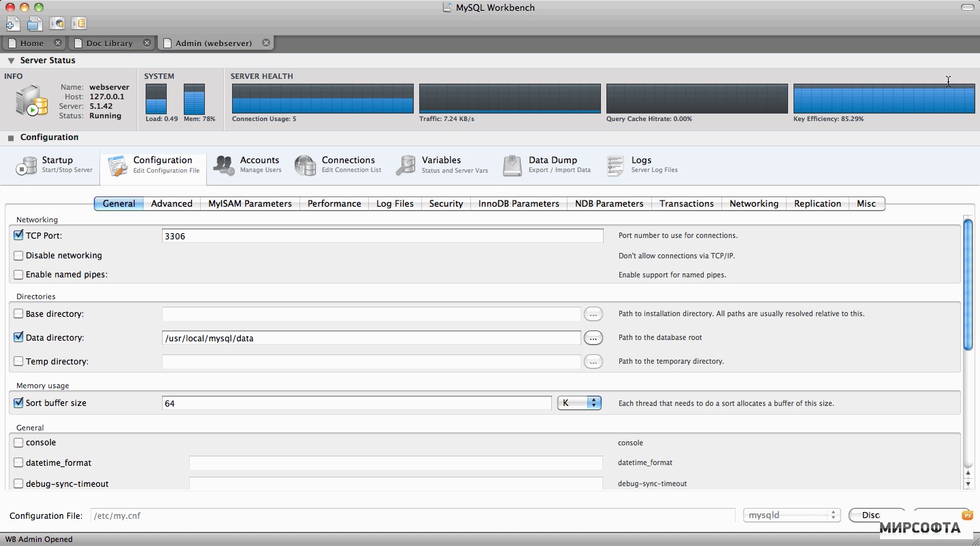Image resolution: width=980 pixels, height=546 pixels.
Task: Click the Logs checklist icon
Action: [615, 165]
